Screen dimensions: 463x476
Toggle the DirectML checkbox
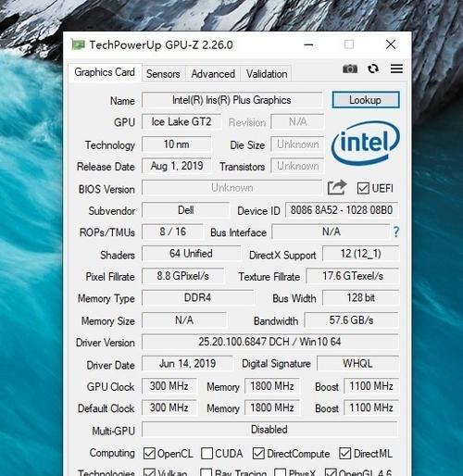[x=344, y=454]
